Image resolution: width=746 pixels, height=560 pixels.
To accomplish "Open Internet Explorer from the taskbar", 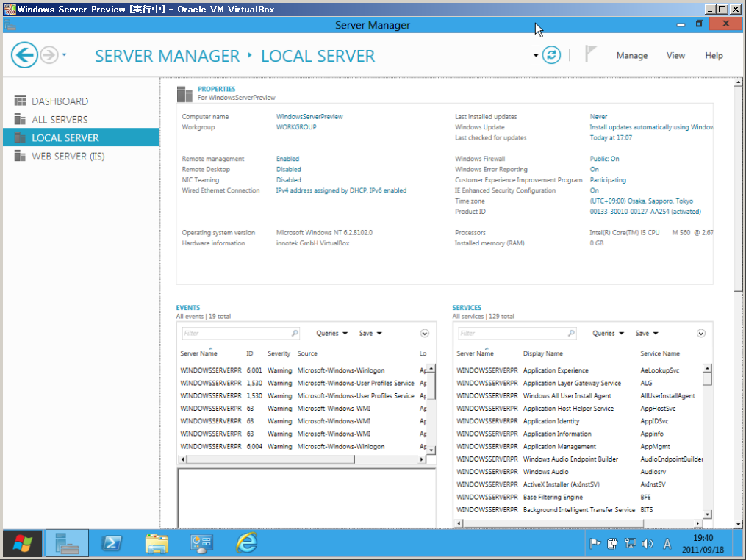I will (x=246, y=543).
